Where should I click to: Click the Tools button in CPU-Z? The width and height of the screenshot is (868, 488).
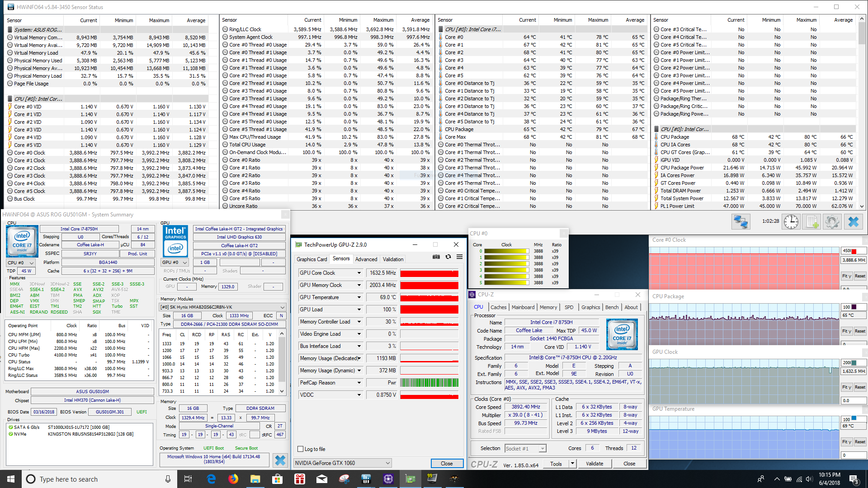pyautogui.click(x=556, y=464)
